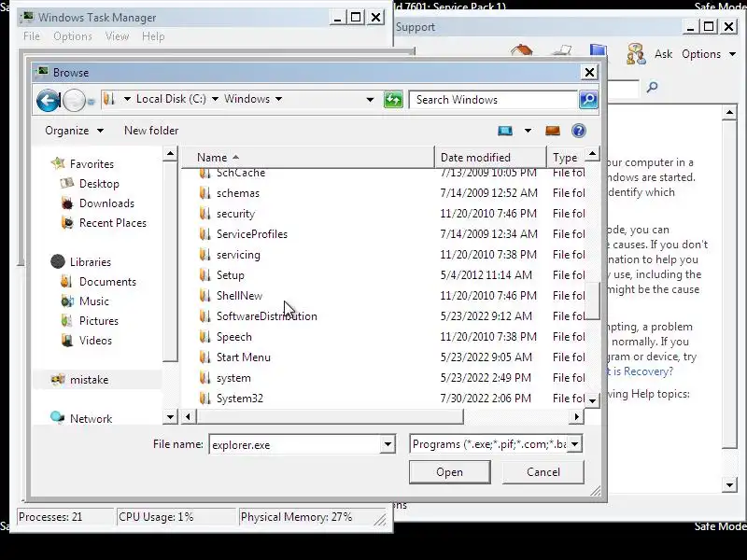
Task: Click the Favorites star icon
Action: point(58,163)
